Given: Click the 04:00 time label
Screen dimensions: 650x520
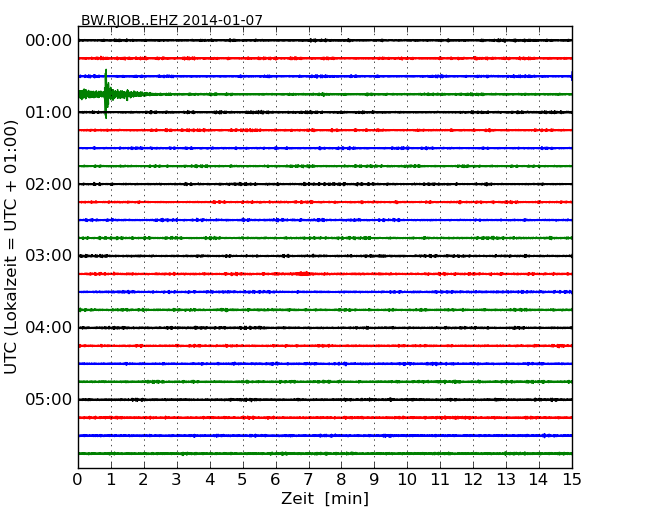Looking at the screenshot, I should pyautogui.click(x=49, y=328).
